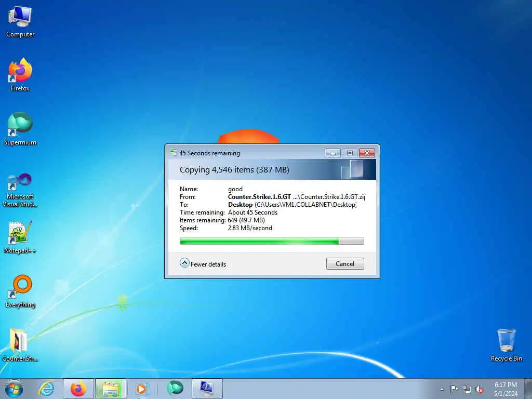532x399 pixels.
Task: Click the '45 Seconds remaining' title text
Action: coord(210,153)
